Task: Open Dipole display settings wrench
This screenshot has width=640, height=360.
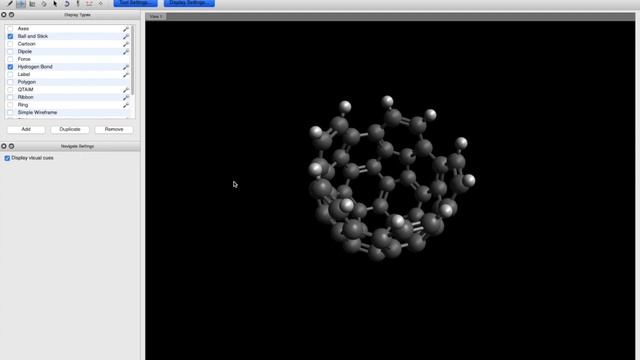Action: pos(126,52)
